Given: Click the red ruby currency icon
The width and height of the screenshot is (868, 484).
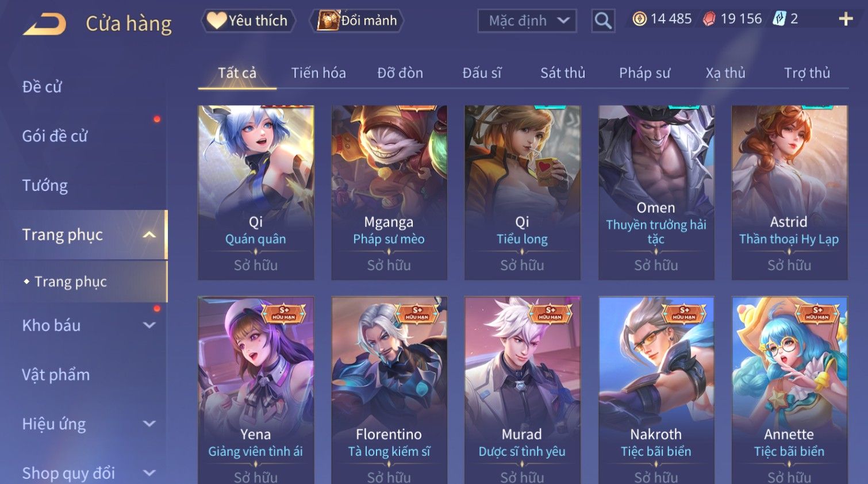Looking at the screenshot, I should pos(709,19).
